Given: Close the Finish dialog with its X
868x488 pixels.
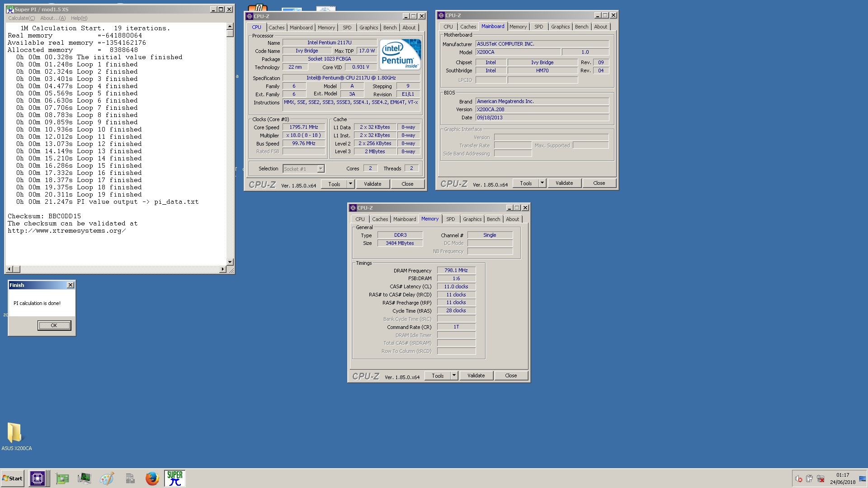Looking at the screenshot, I should point(71,285).
